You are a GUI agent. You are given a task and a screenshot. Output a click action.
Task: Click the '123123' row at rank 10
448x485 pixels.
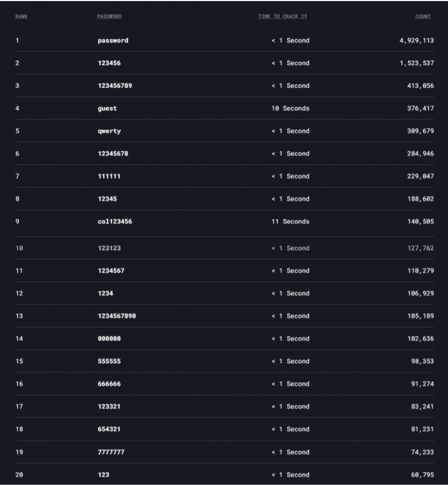click(109, 248)
